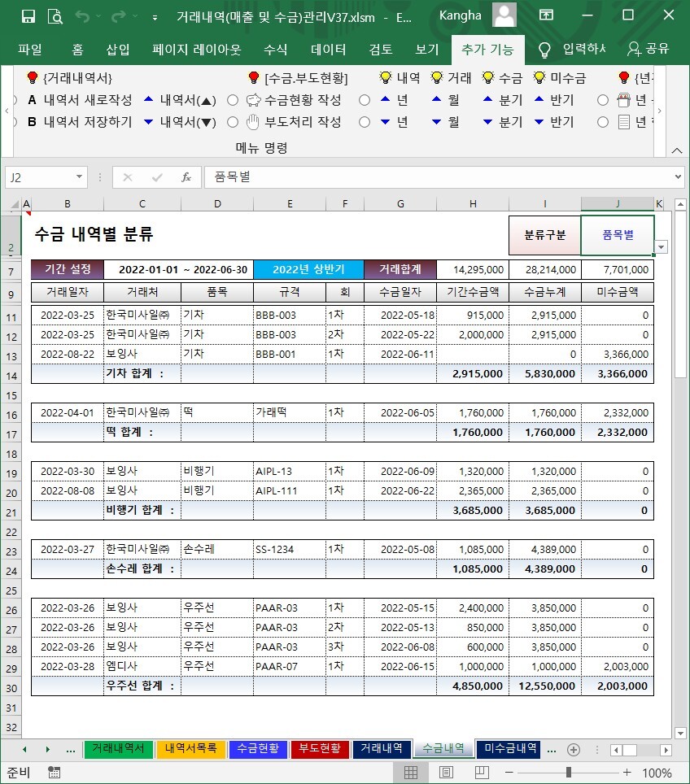Click 내역서 새로작성 command

click(80, 100)
